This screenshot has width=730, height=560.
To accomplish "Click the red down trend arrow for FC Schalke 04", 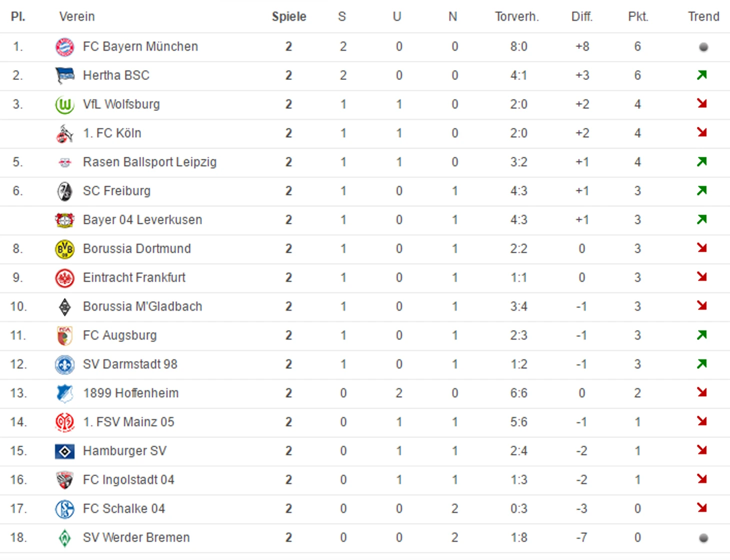I will (x=702, y=508).
